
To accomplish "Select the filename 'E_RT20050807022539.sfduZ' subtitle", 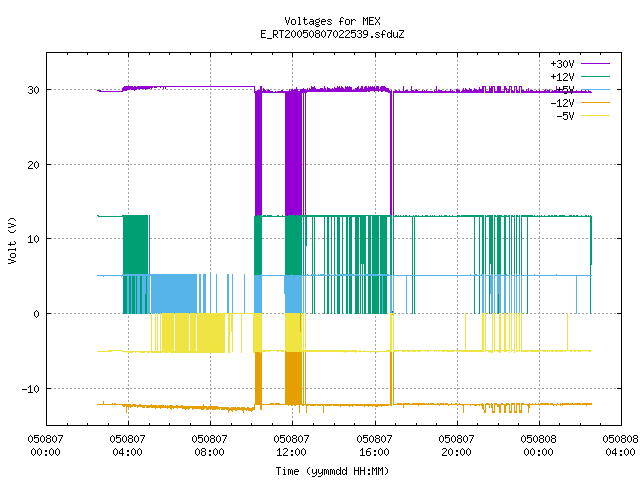I will pos(332,34).
